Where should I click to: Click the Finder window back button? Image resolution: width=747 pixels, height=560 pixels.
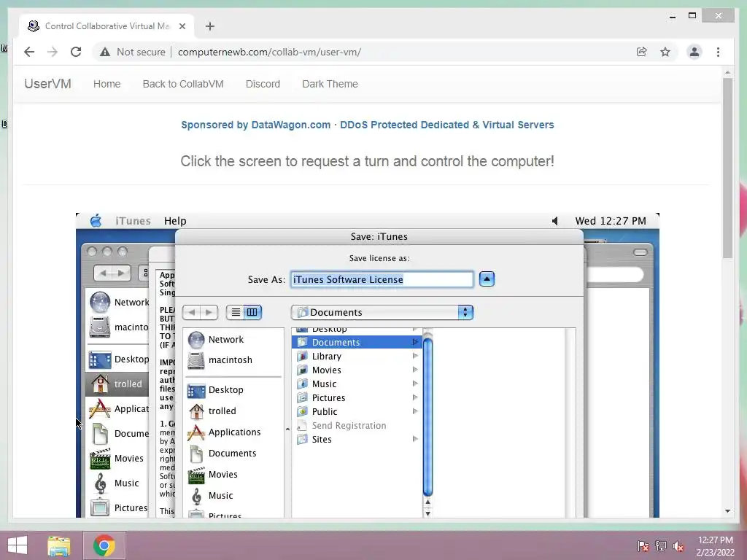coord(103,273)
